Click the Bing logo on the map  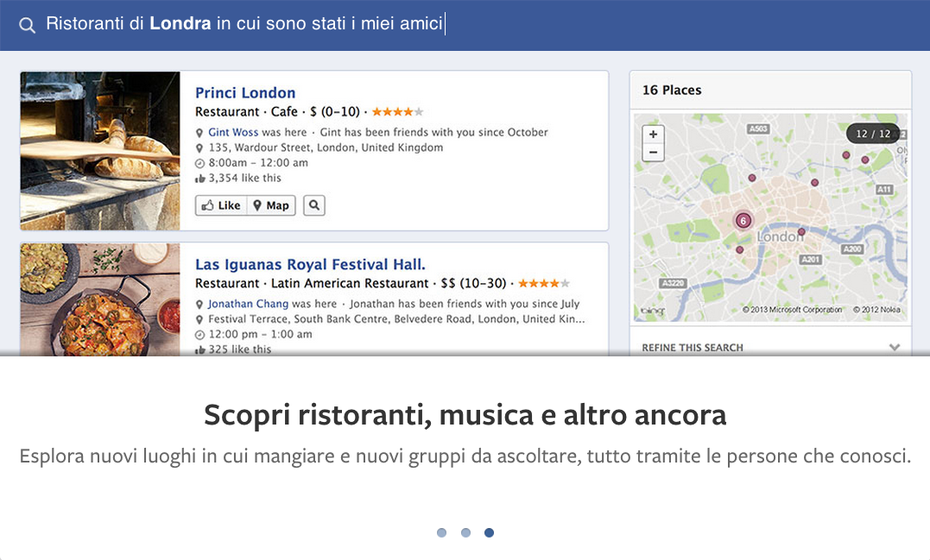click(653, 310)
